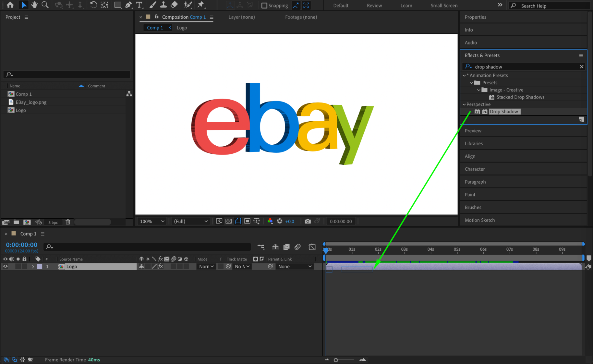Image resolution: width=593 pixels, height=364 pixels.
Task: Select the Horizontal Type tool
Action: coord(139,5)
